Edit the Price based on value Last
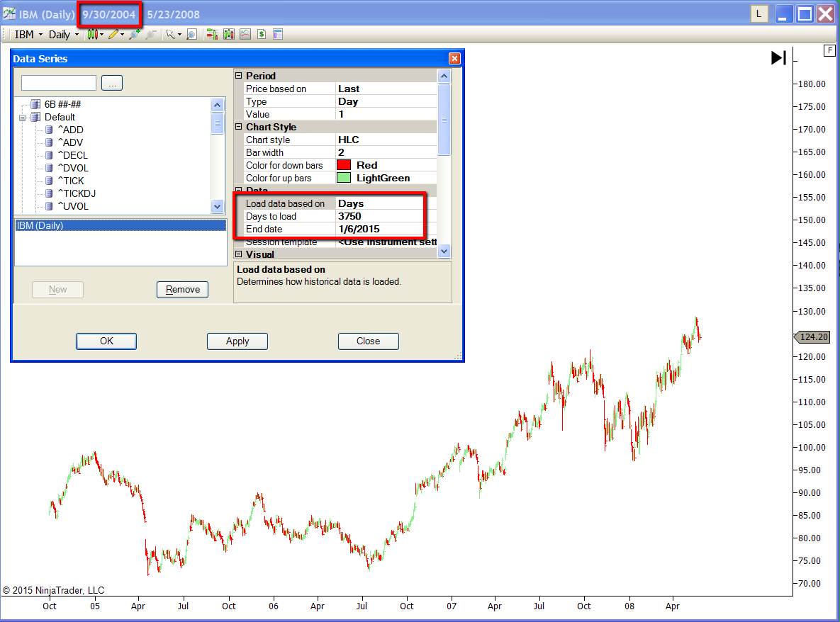Viewport: 840px width, 622px height. pyautogui.click(x=386, y=89)
